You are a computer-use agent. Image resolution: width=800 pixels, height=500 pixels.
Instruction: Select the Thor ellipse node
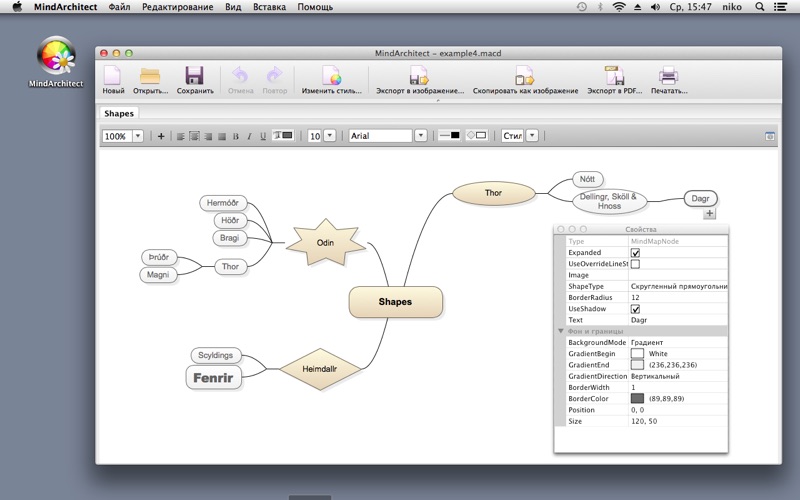[x=493, y=193]
